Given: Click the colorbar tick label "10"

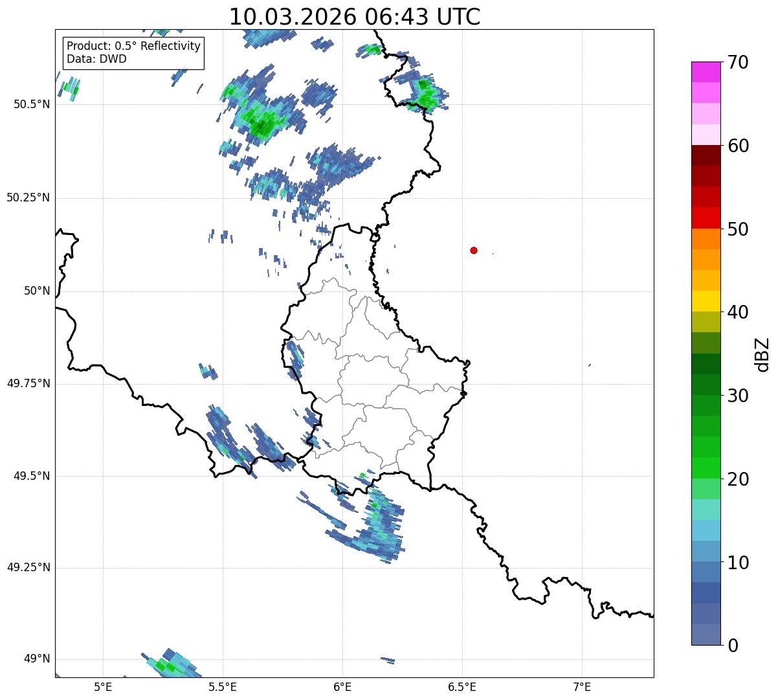Looking at the screenshot, I should (x=738, y=563).
